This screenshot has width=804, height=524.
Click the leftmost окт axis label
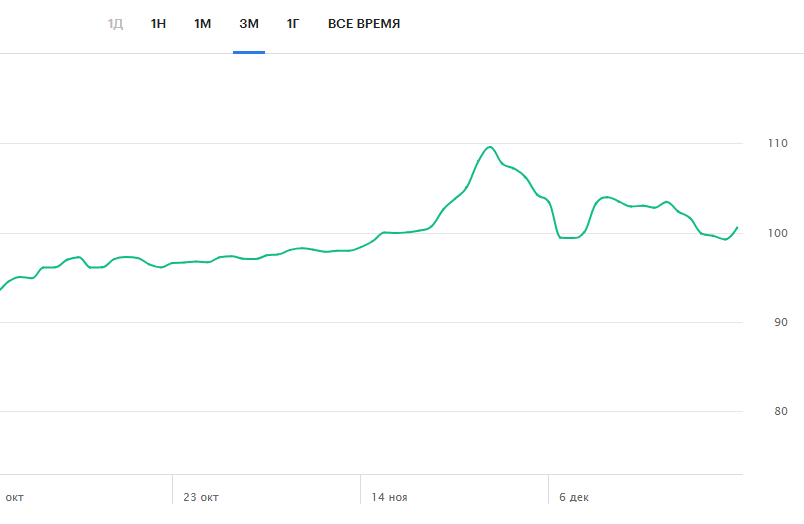tap(14, 497)
